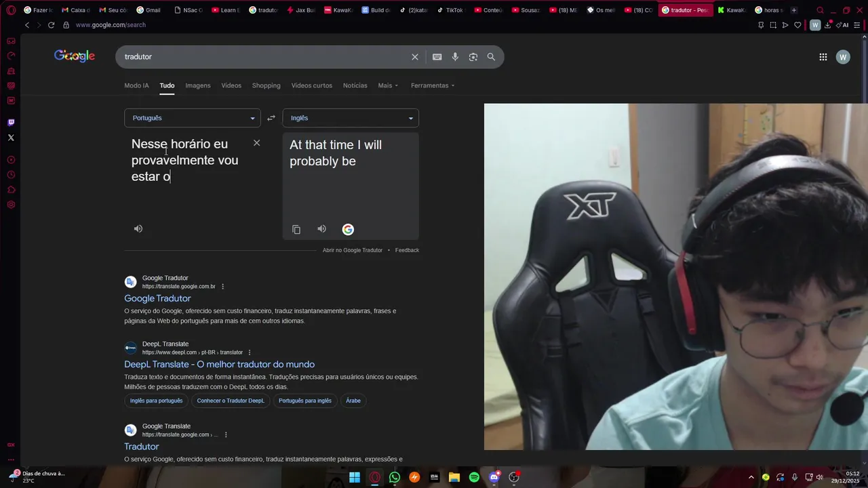The height and width of the screenshot is (488, 868).
Task: Open File Explorer from the taskbar
Action: (x=454, y=477)
